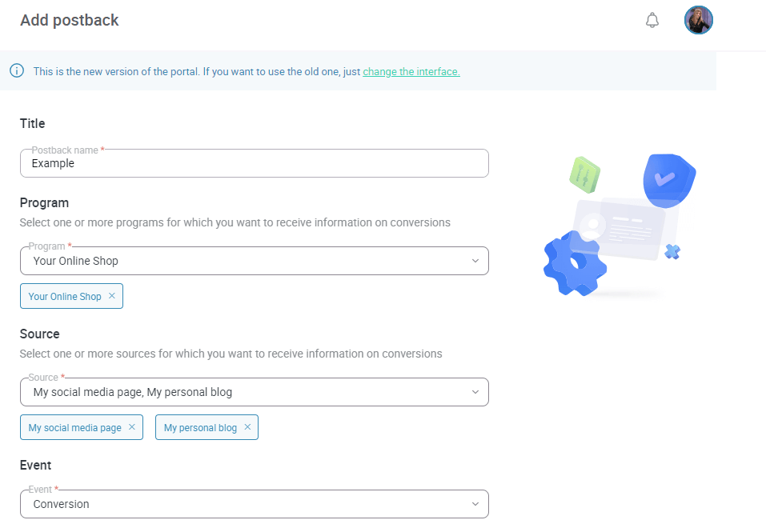Expand the Program dropdown
The image size is (766, 532).
point(475,261)
